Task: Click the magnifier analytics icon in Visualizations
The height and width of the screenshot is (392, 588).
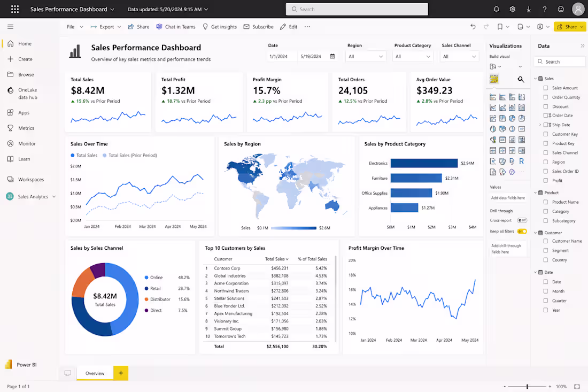Action: click(x=521, y=79)
